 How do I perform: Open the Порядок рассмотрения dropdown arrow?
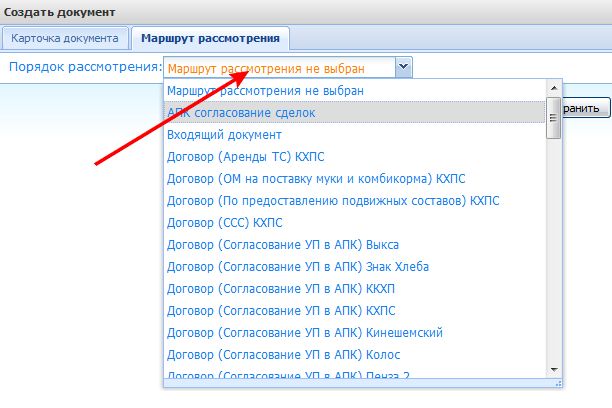pos(402,68)
